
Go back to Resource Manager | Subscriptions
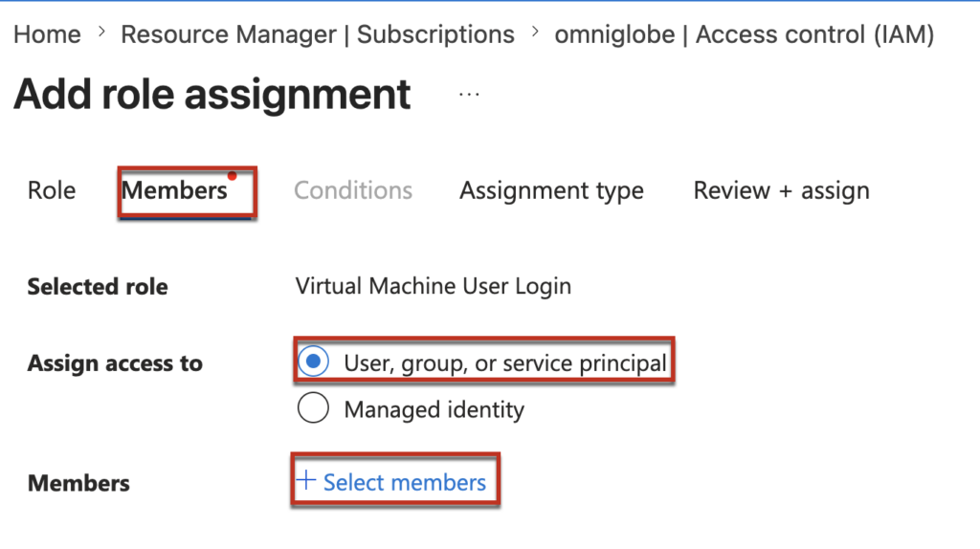pos(317,34)
